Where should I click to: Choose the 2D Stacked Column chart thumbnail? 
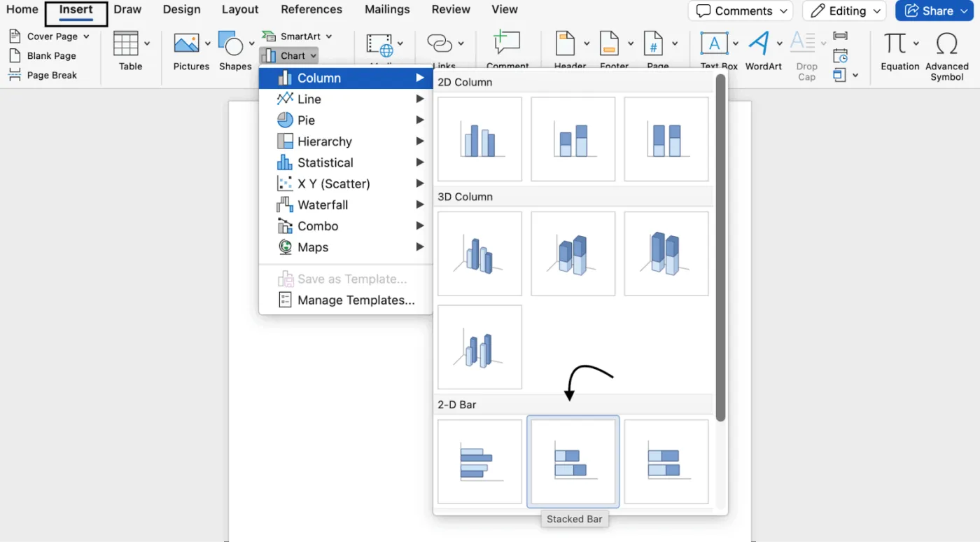click(573, 139)
